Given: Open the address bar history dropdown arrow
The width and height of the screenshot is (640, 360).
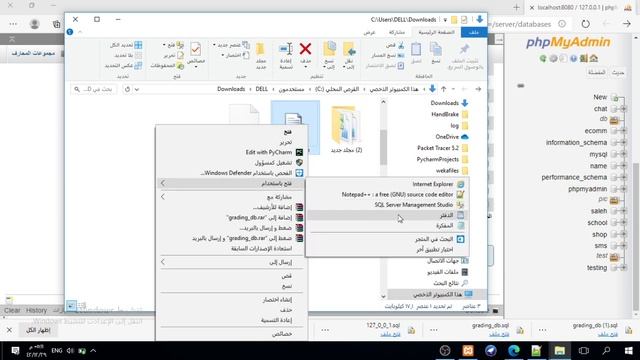Looking at the screenshot, I should point(137,89).
